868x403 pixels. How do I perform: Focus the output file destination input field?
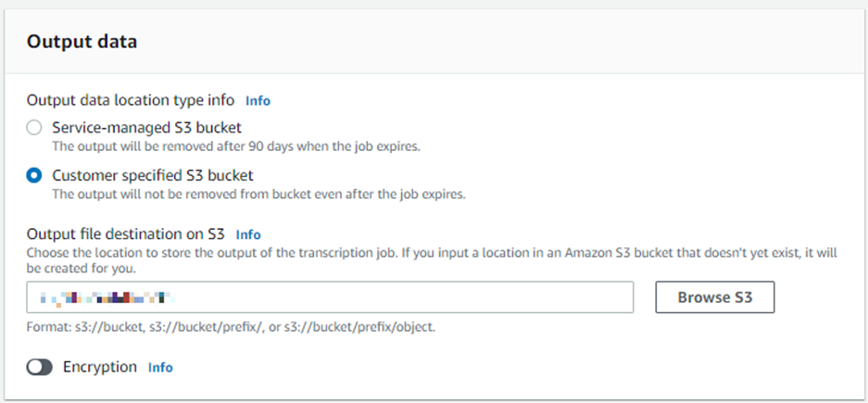pos(330,297)
